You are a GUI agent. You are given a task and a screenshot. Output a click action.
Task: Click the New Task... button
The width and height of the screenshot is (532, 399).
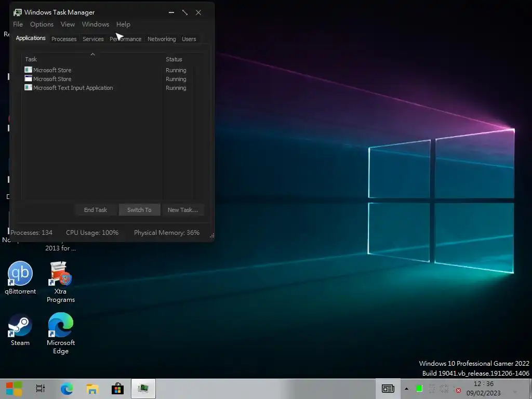[182, 210]
